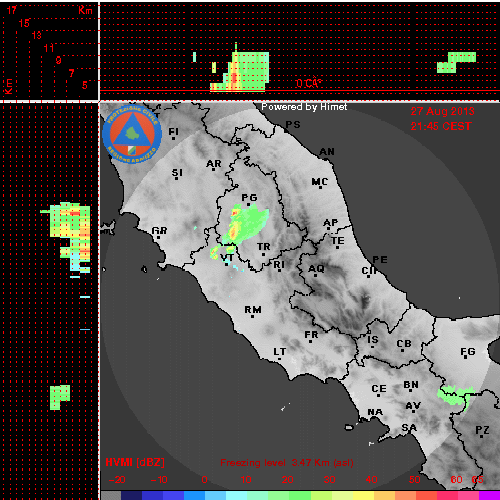
Task: Click the AN city label
Action: tap(327, 152)
